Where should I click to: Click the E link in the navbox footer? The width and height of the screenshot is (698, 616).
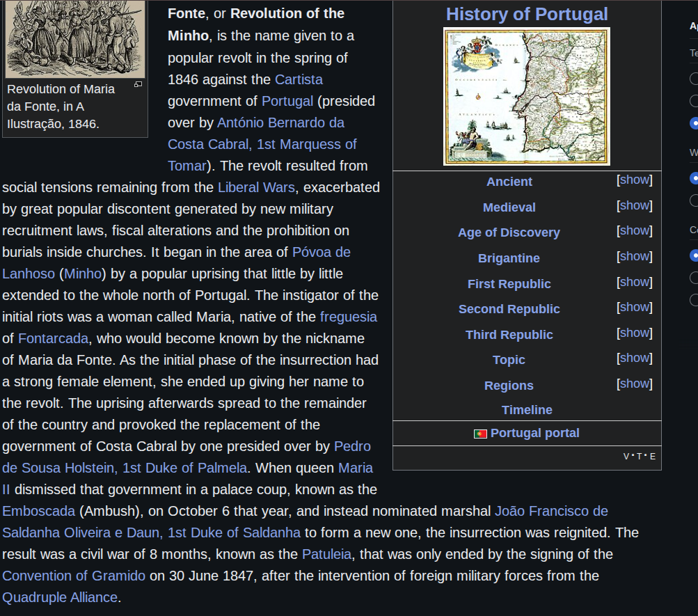pyautogui.click(x=653, y=456)
